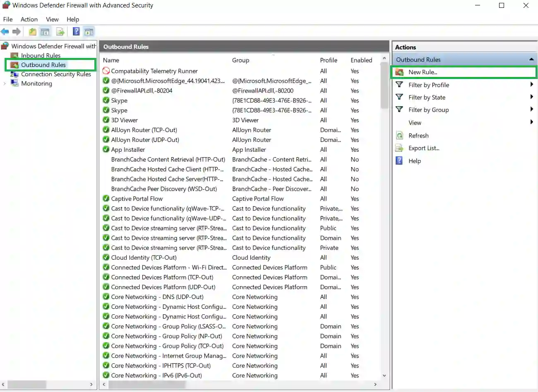538x392 pixels.
Task: Go back using the blue Back arrow
Action: pyautogui.click(x=5, y=32)
